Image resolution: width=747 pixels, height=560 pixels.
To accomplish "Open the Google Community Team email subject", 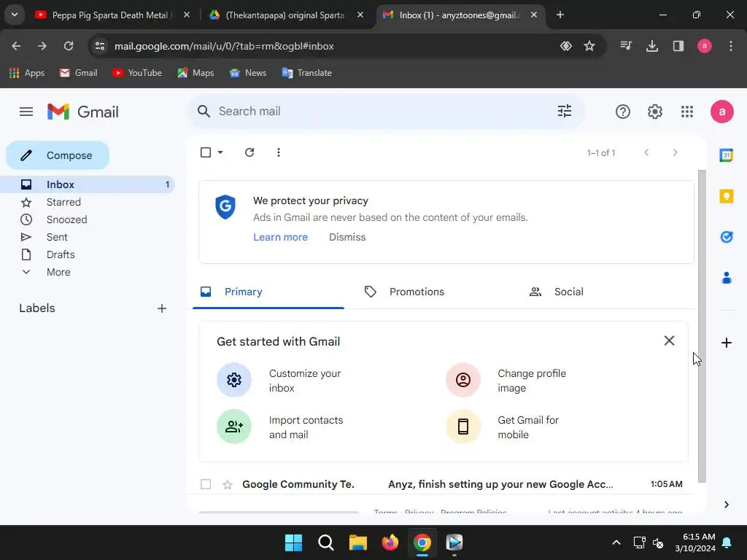I will click(500, 484).
